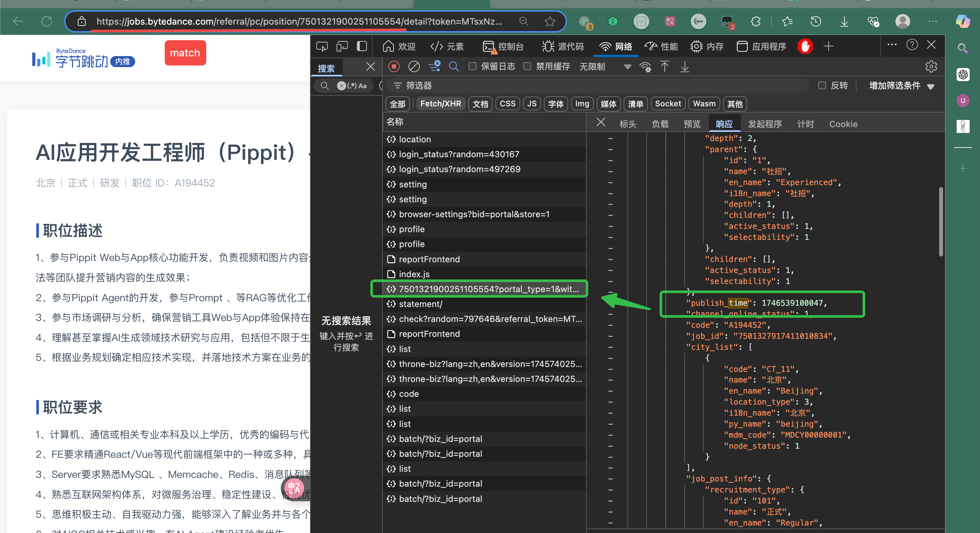The image size is (980, 533).
Task: Enable the 保留日志 checkbox
Action: [472, 66]
